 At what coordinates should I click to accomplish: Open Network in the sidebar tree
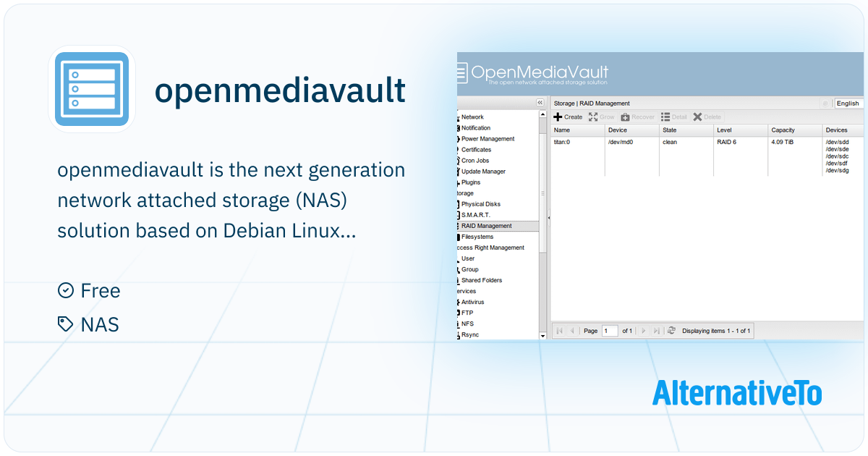tap(472, 117)
